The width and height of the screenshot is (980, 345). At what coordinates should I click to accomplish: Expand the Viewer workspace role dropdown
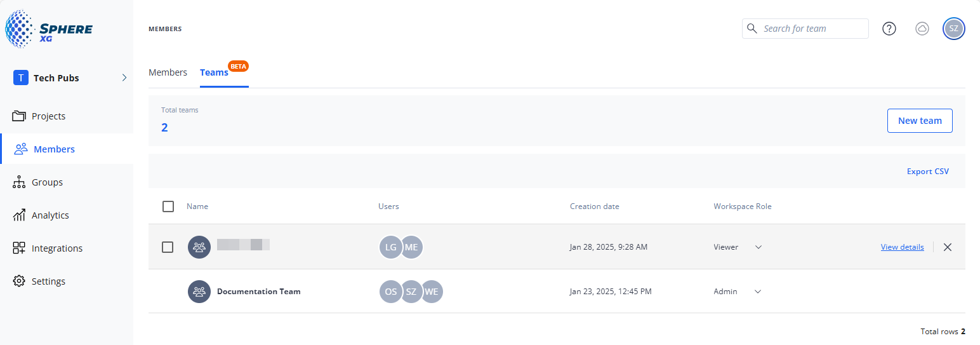[758, 247]
